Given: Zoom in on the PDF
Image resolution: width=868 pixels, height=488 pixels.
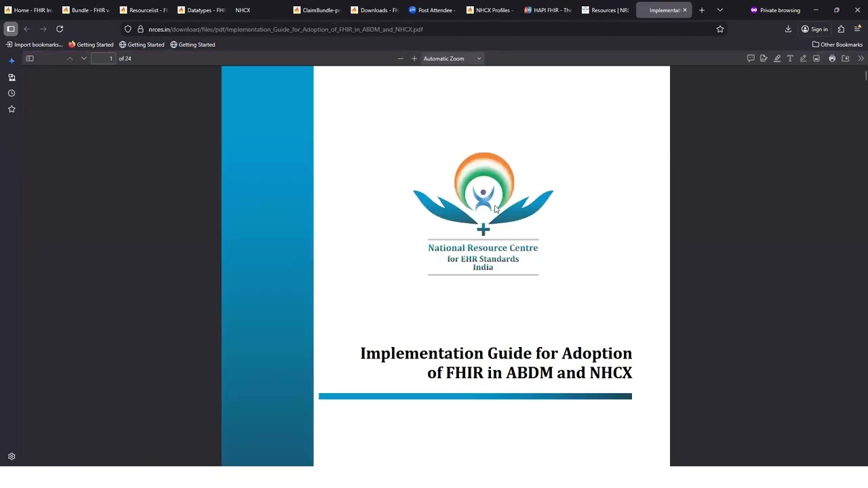Looking at the screenshot, I should point(414,58).
